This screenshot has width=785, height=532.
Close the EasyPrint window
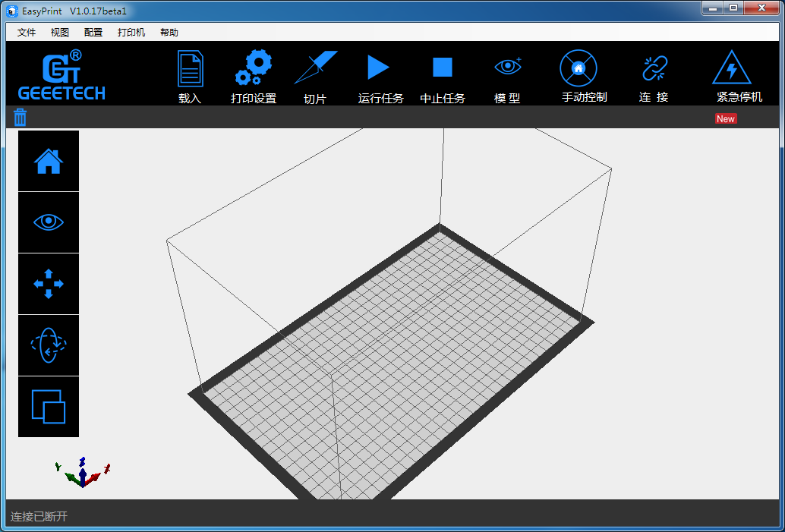tap(762, 8)
